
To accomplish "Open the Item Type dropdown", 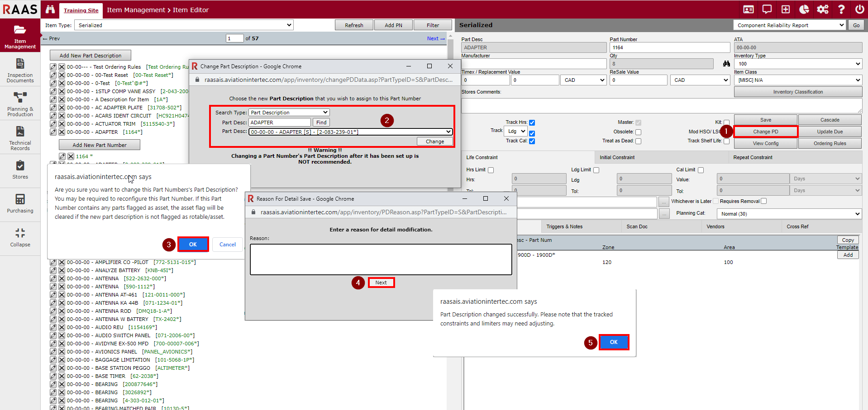I will pyautogui.click(x=184, y=25).
